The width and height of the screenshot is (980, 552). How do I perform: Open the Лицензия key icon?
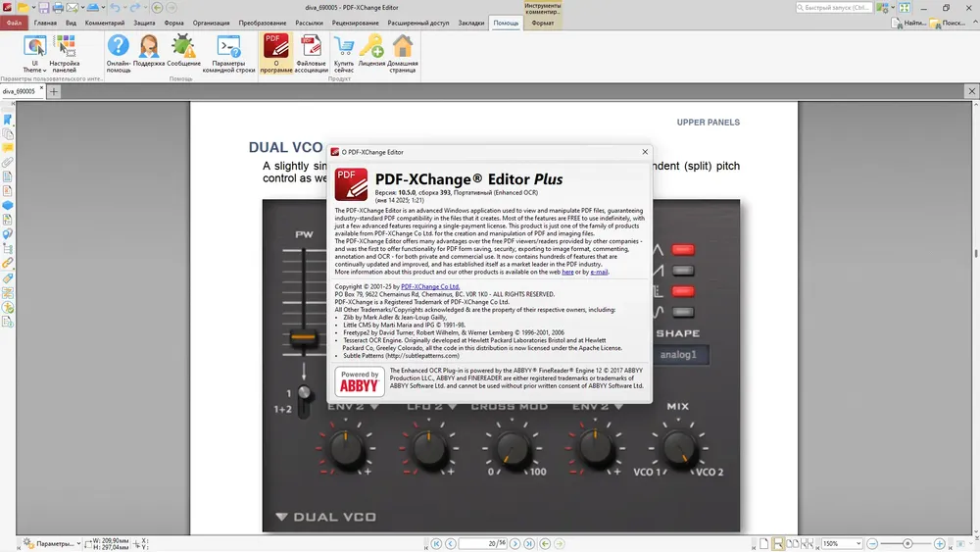pyautogui.click(x=371, y=51)
